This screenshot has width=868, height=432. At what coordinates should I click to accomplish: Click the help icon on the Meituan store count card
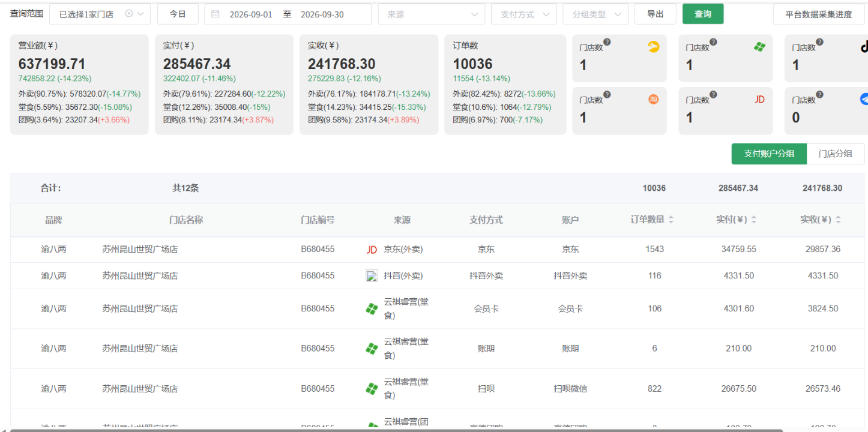[x=607, y=42]
